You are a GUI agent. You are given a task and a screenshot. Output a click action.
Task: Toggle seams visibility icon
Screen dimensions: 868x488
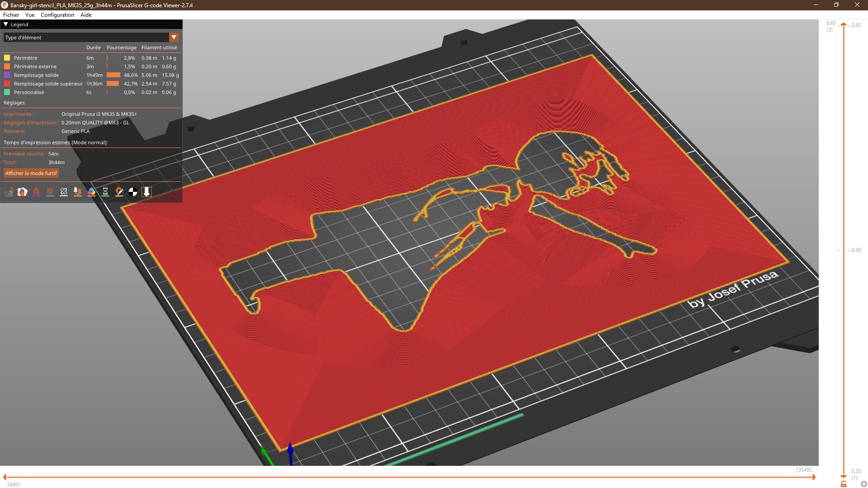(x=64, y=192)
